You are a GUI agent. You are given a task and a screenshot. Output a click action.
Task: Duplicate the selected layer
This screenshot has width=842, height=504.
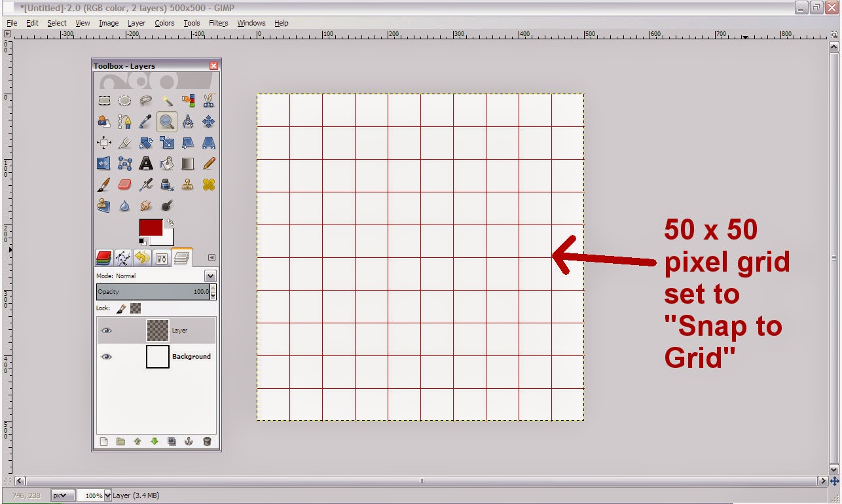pos(172,442)
